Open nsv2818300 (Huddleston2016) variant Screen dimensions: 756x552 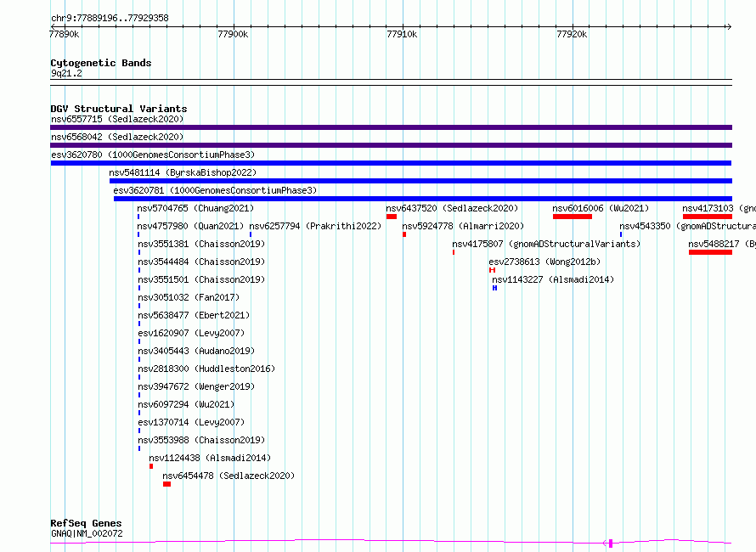point(206,369)
